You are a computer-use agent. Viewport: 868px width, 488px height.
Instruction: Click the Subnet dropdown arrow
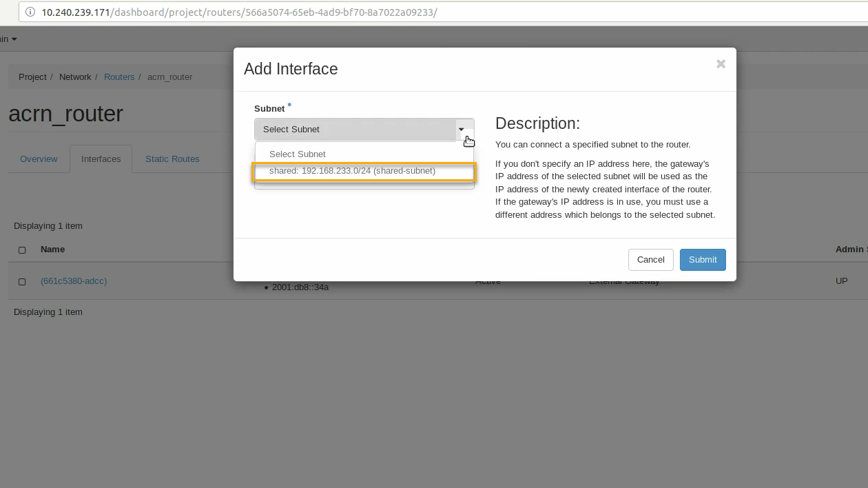pyautogui.click(x=462, y=130)
